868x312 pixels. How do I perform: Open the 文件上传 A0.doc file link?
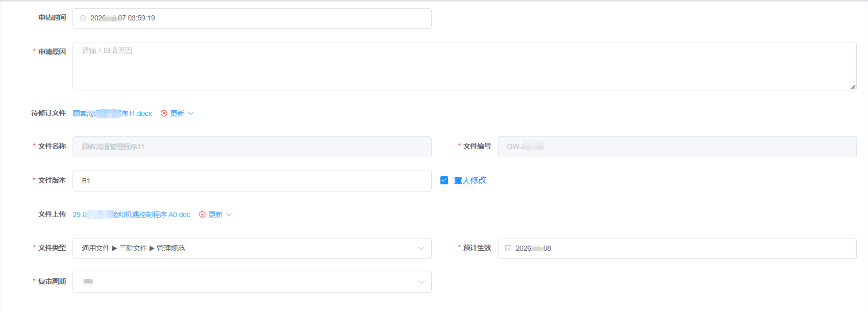click(x=131, y=214)
